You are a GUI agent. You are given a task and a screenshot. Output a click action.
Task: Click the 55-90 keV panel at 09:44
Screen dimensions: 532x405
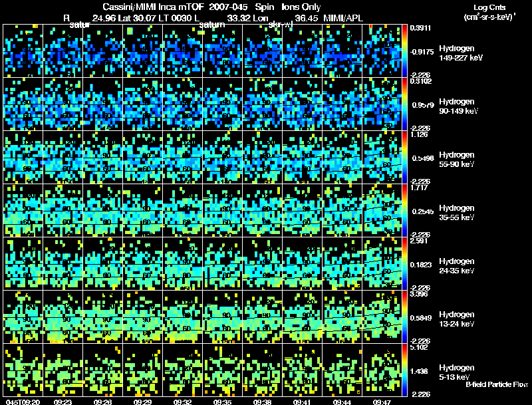point(342,158)
